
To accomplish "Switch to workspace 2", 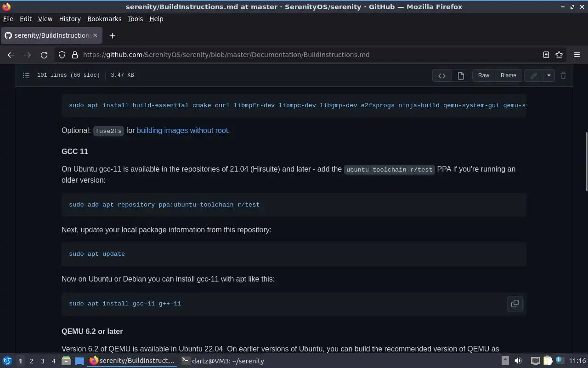I will pyautogui.click(x=32, y=361).
